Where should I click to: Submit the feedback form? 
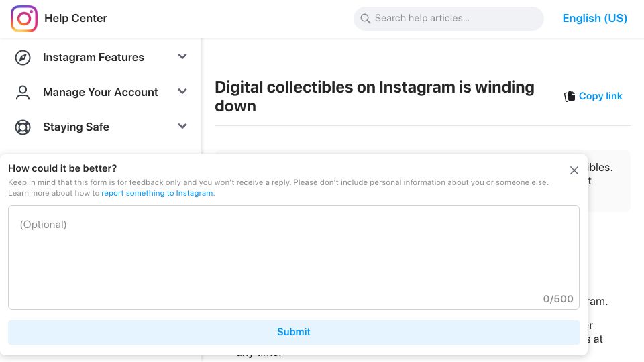(x=294, y=332)
